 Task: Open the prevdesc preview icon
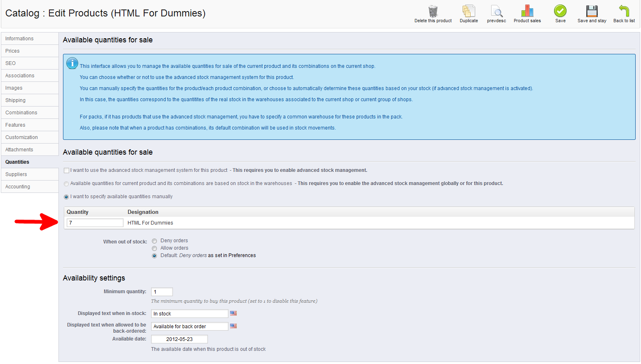[496, 11]
